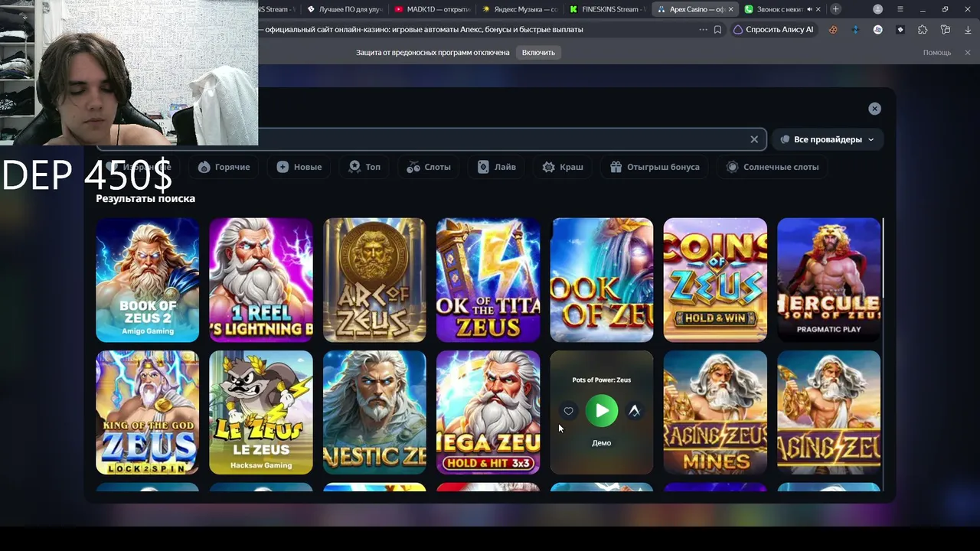Click the orange cookie-like extension icon
Viewport: 980px width, 551px height.
pos(833,30)
